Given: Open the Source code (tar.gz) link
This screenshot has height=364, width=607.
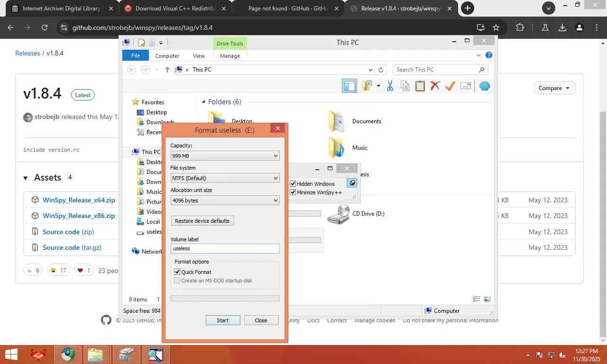Looking at the screenshot, I should [72, 247].
